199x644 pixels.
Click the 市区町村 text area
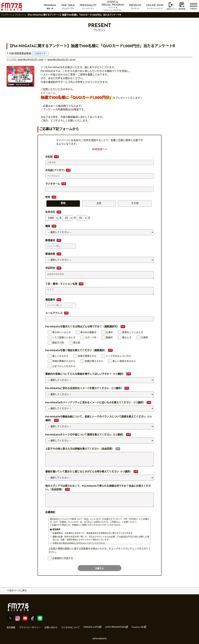click(99, 275)
